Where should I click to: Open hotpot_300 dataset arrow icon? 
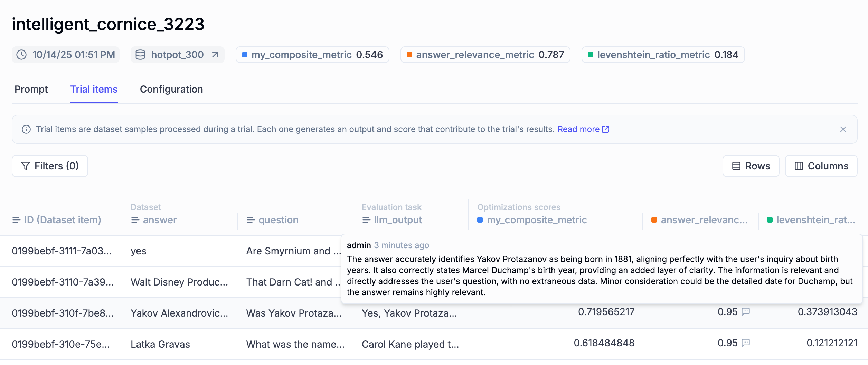215,55
